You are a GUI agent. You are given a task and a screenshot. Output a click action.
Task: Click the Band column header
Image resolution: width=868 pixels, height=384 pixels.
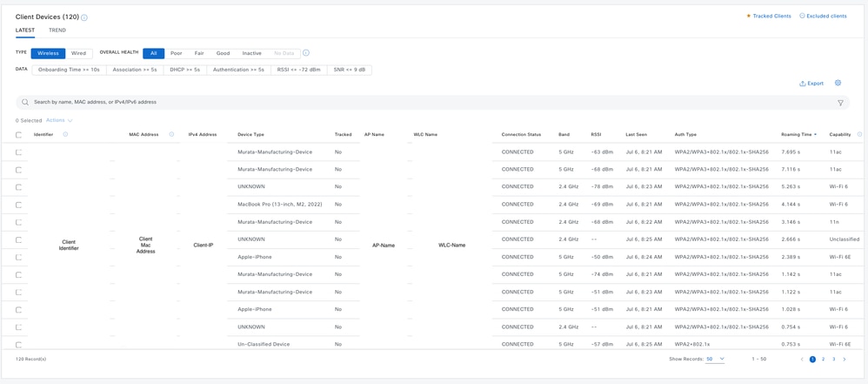pos(564,135)
